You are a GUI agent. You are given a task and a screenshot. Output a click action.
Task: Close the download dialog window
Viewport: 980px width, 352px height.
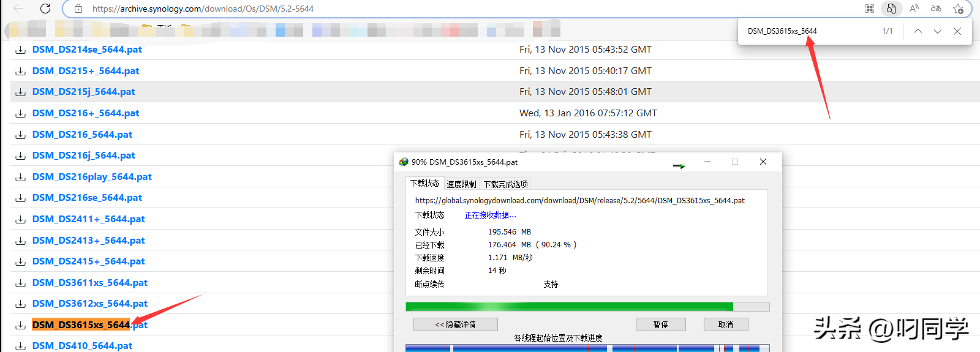pyautogui.click(x=763, y=162)
